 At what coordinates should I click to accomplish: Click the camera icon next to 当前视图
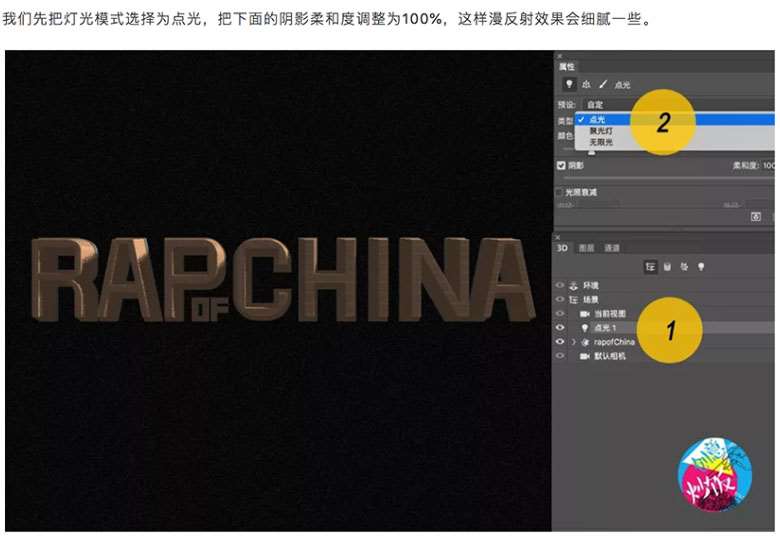(x=585, y=314)
